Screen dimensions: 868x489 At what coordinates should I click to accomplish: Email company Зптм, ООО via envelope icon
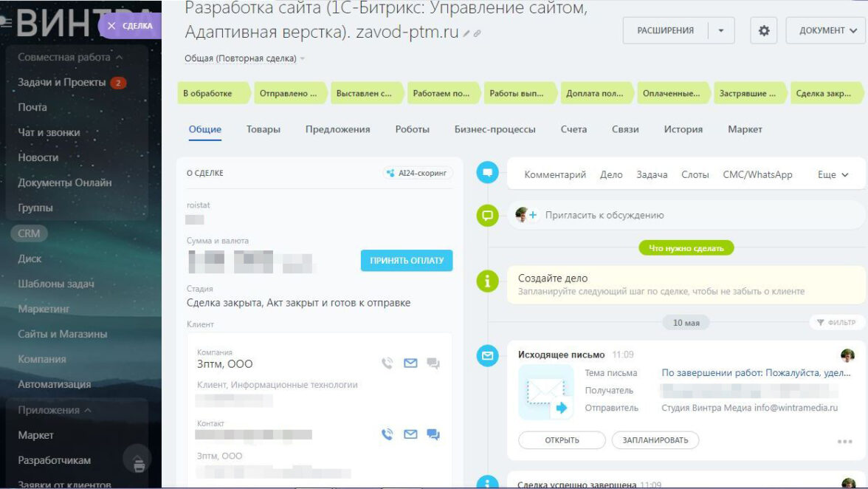point(410,363)
